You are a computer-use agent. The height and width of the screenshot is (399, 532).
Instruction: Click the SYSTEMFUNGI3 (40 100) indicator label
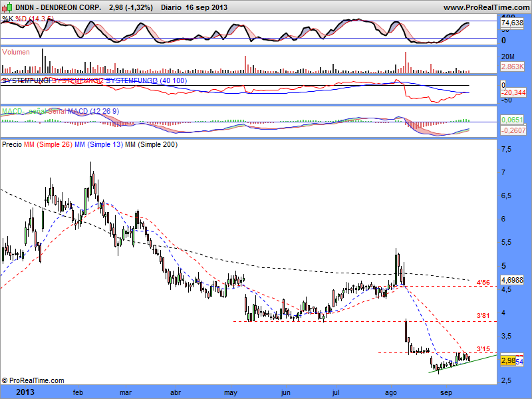146,80
